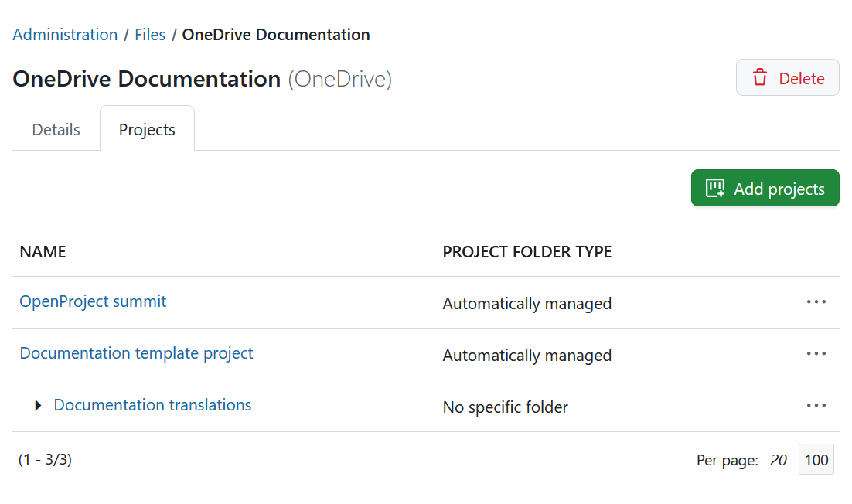
Task: Select 20 items per page
Action: [x=779, y=459]
